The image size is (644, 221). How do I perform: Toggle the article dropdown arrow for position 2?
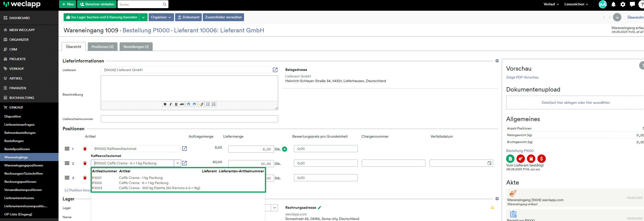[177, 163]
